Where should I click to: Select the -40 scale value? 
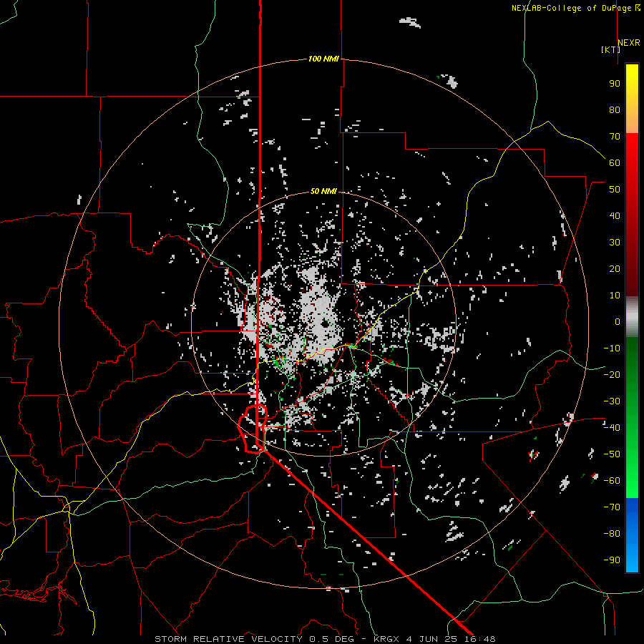(x=612, y=428)
